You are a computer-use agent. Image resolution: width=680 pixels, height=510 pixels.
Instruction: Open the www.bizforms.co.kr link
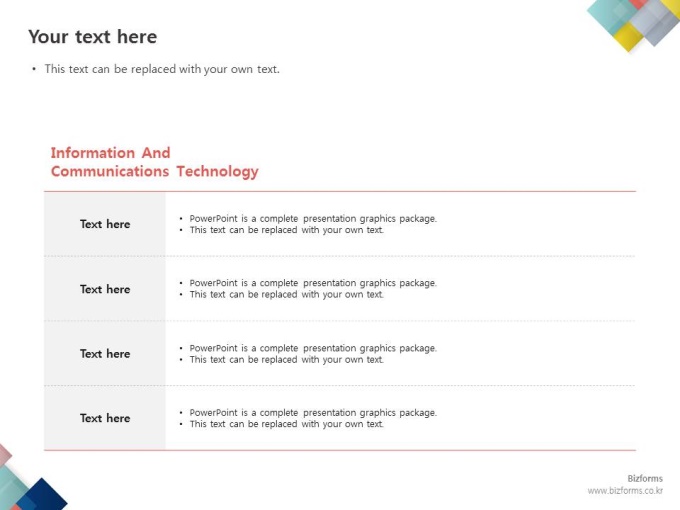625,491
